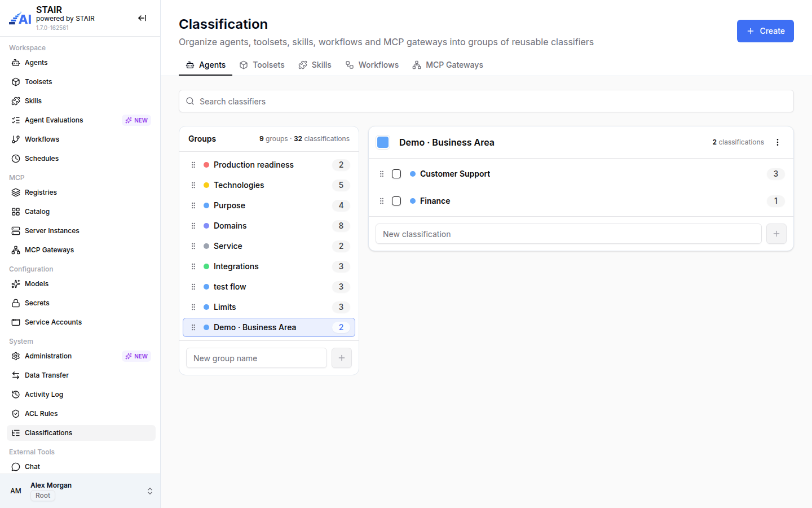Switch to the Skills tab

[x=315, y=65]
